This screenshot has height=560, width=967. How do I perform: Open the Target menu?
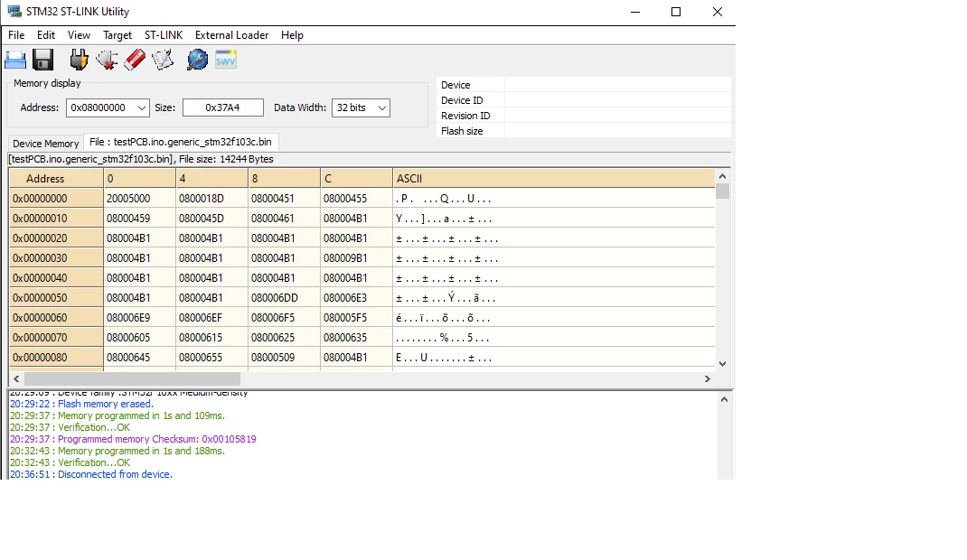click(117, 35)
